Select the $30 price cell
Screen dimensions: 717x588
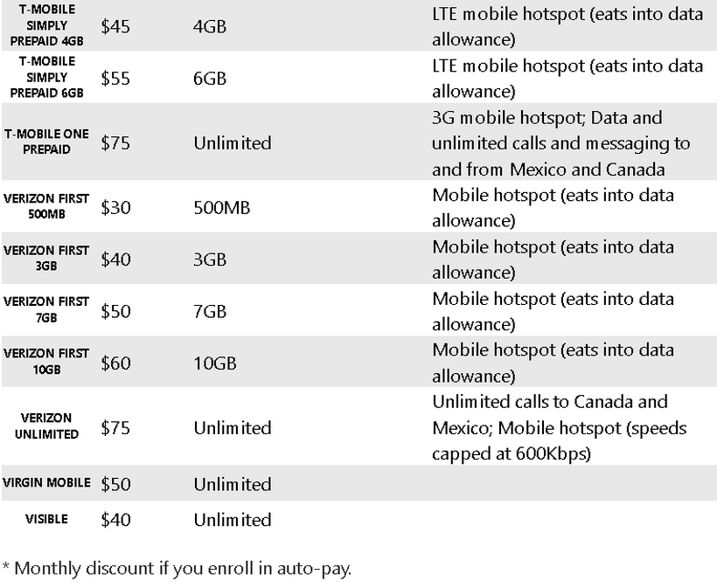pos(115,207)
